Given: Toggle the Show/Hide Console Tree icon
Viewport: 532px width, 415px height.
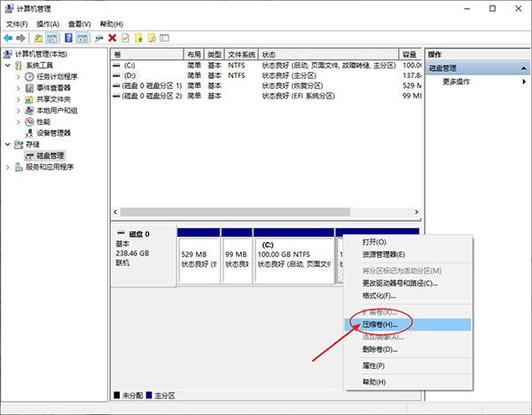Looking at the screenshot, I should coord(52,38).
